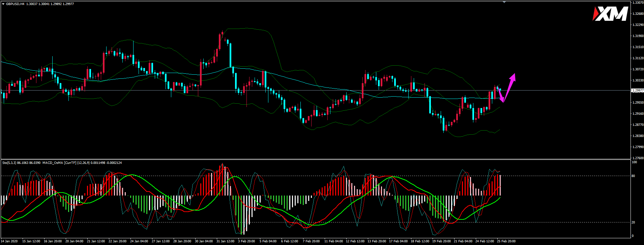Click the stochastic 20 level axis label
This screenshot has width=644, height=245.
point(633,222)
